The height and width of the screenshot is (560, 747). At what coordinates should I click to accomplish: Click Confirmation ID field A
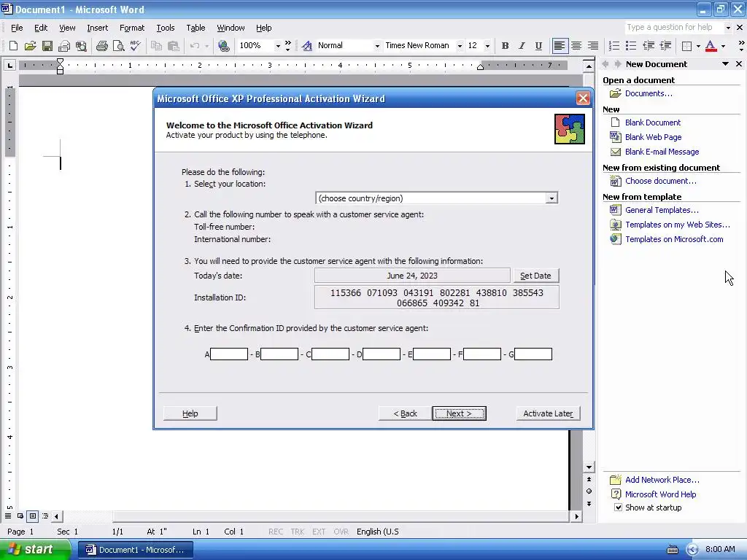point(229,354)
